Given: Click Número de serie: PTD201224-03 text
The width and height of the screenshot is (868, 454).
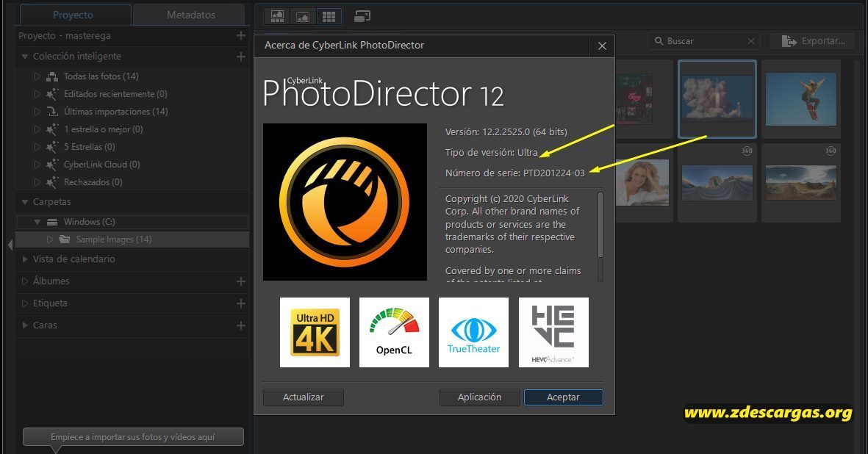Looking at the screenshot, I should [x=514, y=173].
